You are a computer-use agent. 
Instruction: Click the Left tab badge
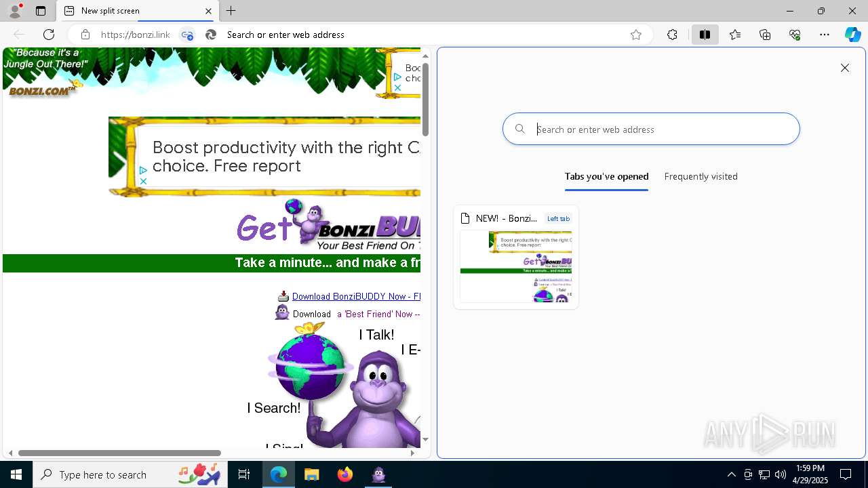(x=559, y=218)
